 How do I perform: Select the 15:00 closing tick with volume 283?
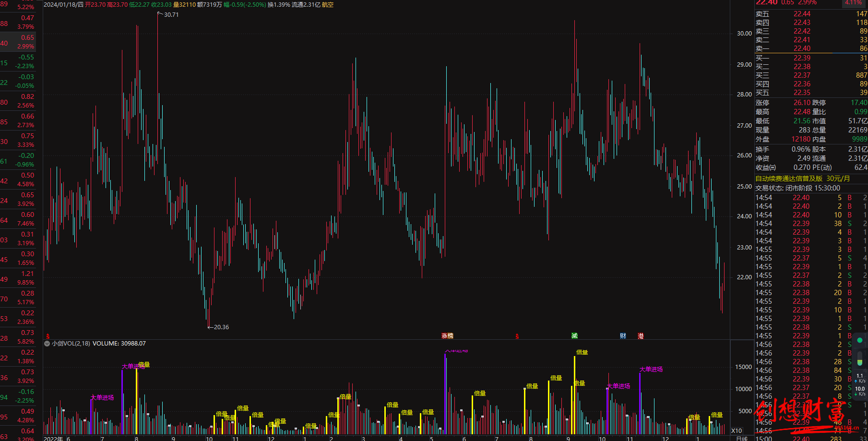811,439
